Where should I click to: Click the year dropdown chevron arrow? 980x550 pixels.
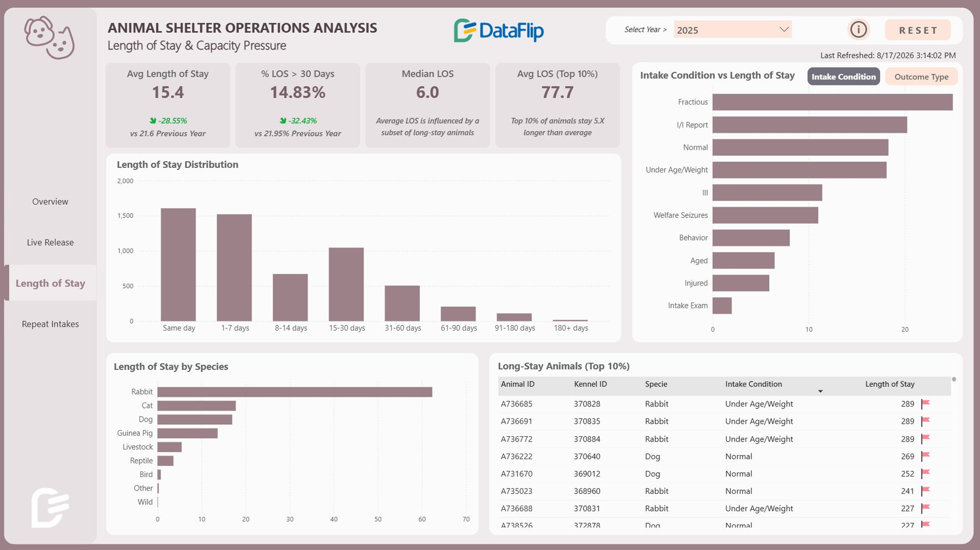[x=784, y=29]
